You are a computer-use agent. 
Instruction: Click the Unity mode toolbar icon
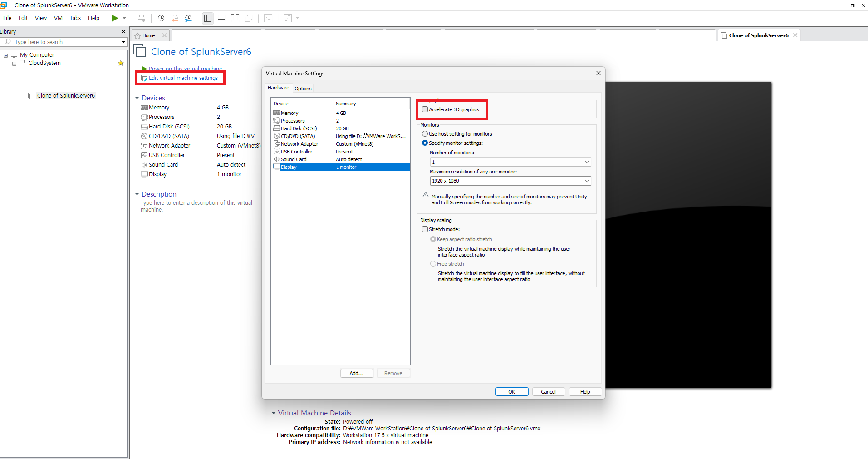[x=249, y=18]
